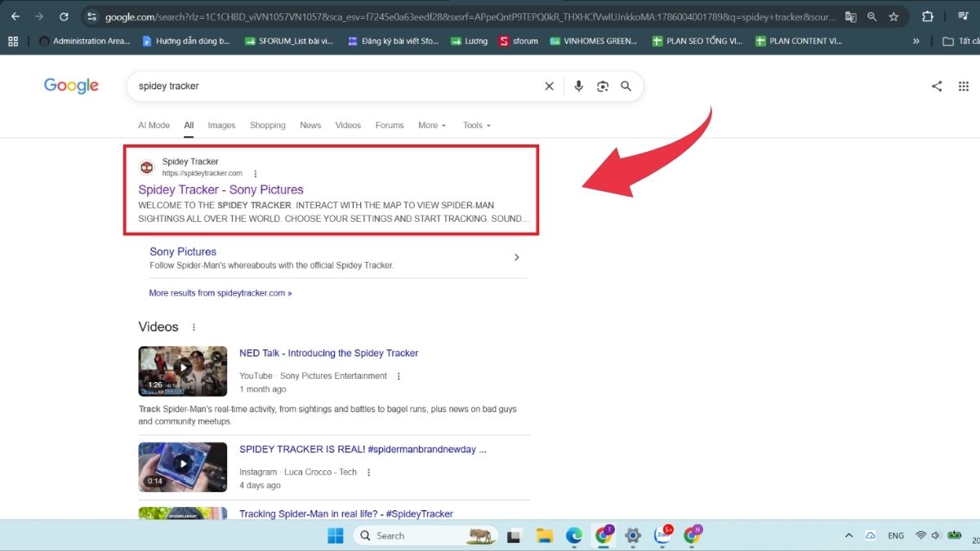Switch to Videos results tab

click(348, 125)
